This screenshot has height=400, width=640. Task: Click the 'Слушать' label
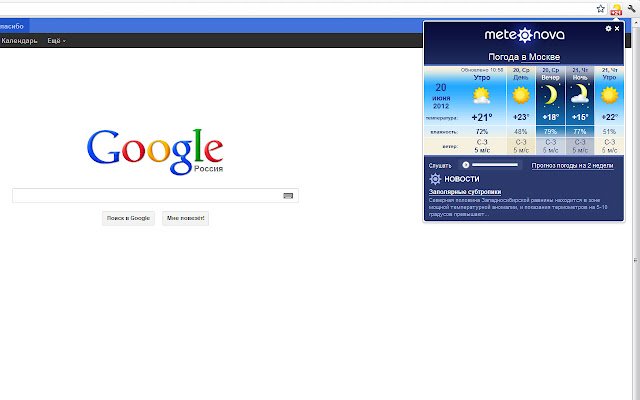pyautogui.click(x=440, y=166)
